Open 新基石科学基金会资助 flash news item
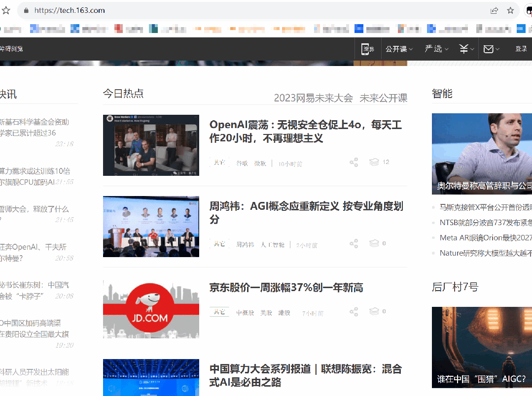 (x=35, y=127)
